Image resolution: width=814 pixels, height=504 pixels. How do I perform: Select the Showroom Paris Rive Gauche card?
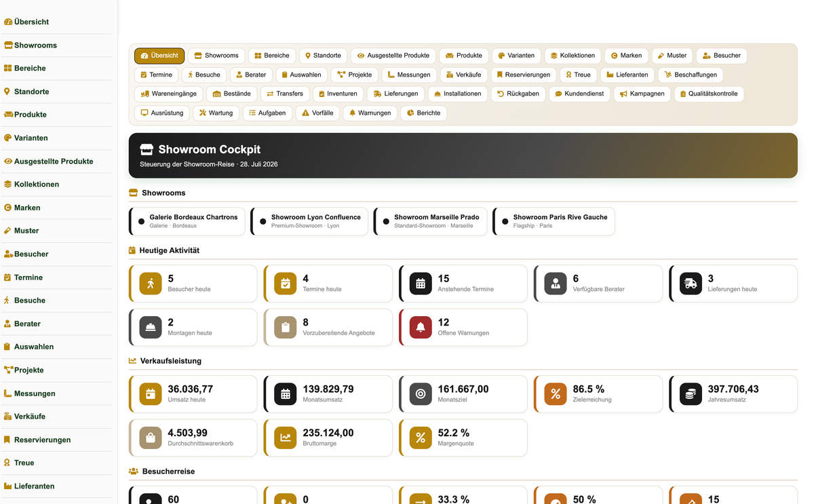tap(554, 221)
